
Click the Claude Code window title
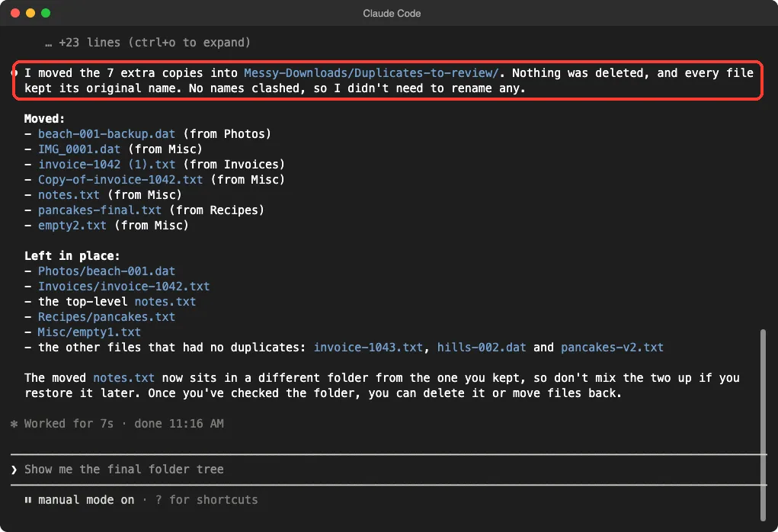(392, 14)
